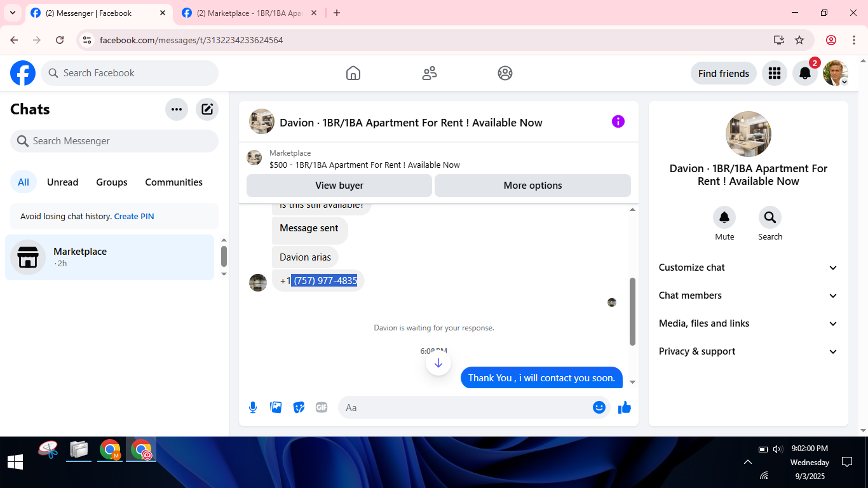868x488 pixels.
Task: Open the Marketplace chat in the list
Action: (x=110, y=257)
